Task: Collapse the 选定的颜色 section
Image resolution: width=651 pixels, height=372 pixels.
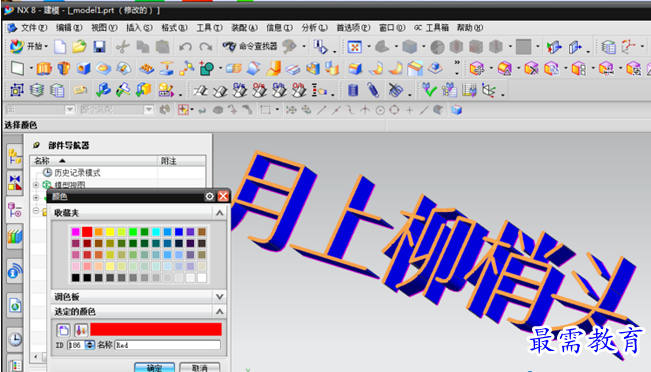Action: click(220, 311)
